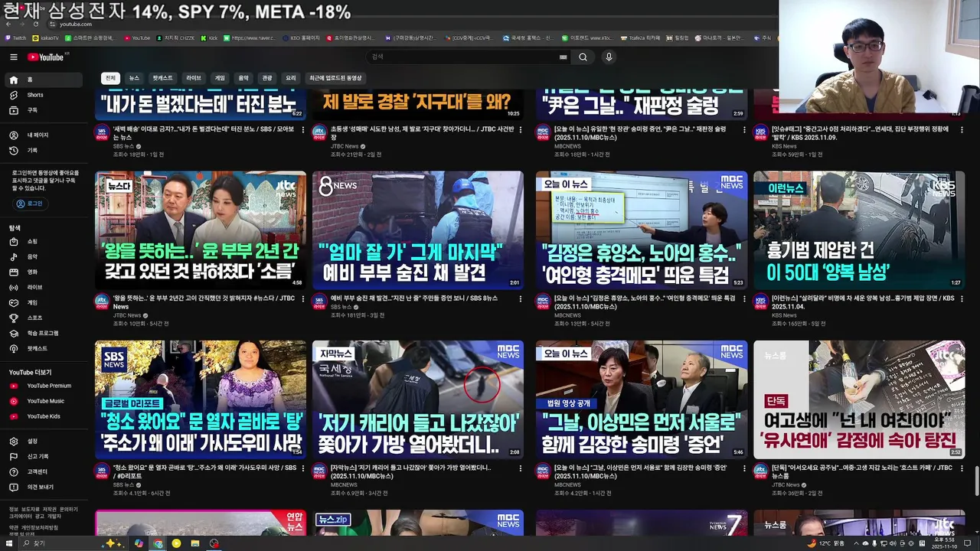
Task: Open My page (내 페이지) in sidebar
Action: 42,135
